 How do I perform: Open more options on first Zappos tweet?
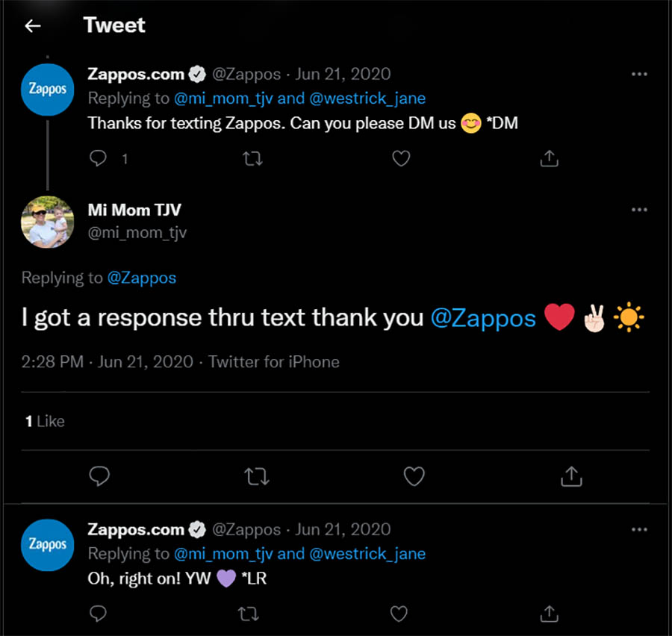point(639,74)
